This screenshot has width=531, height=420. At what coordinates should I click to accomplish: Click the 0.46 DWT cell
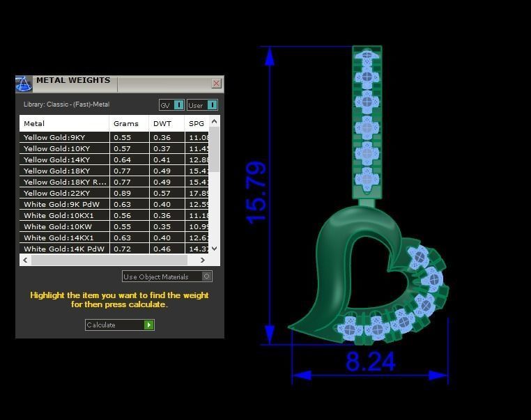click(167, 249)
